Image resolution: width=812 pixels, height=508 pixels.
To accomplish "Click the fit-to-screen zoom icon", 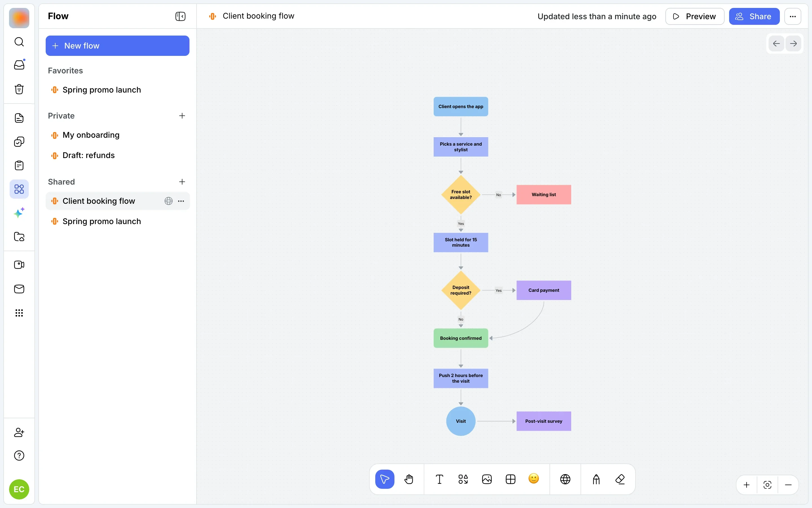I will (767, 485).
